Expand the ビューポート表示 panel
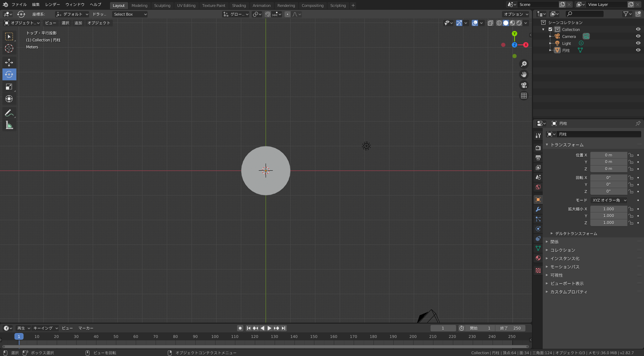This screenshot has height=356, width=644. tap(567, 284)
